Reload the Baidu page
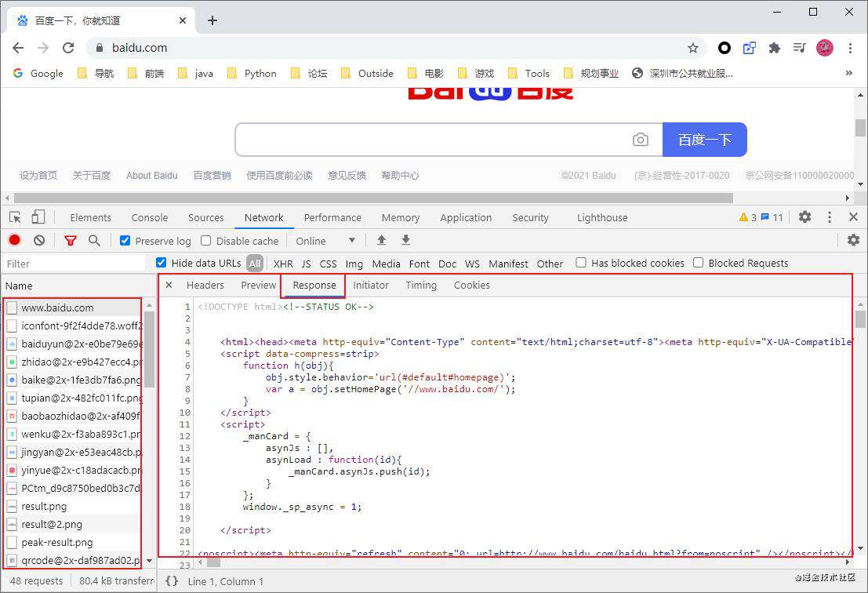868x593 pixels. pyautogui.click(x=68, y=48)
